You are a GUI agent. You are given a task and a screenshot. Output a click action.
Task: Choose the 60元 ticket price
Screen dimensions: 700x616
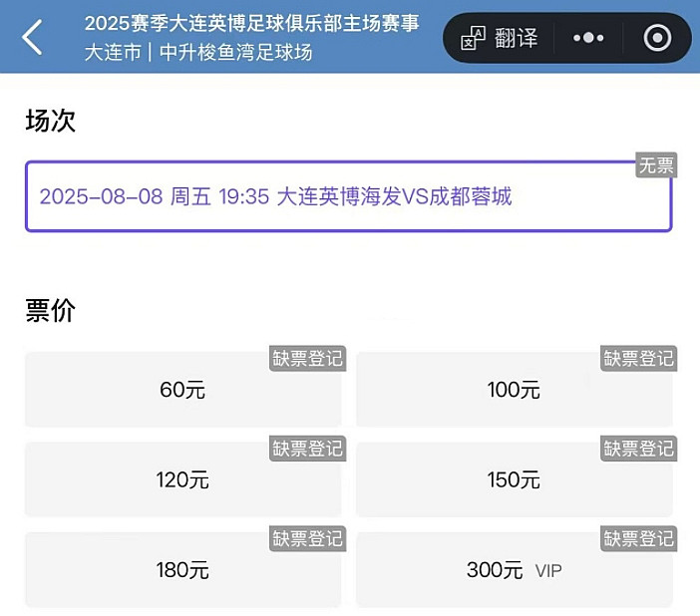pyautogui.click(x=183, y=390)
